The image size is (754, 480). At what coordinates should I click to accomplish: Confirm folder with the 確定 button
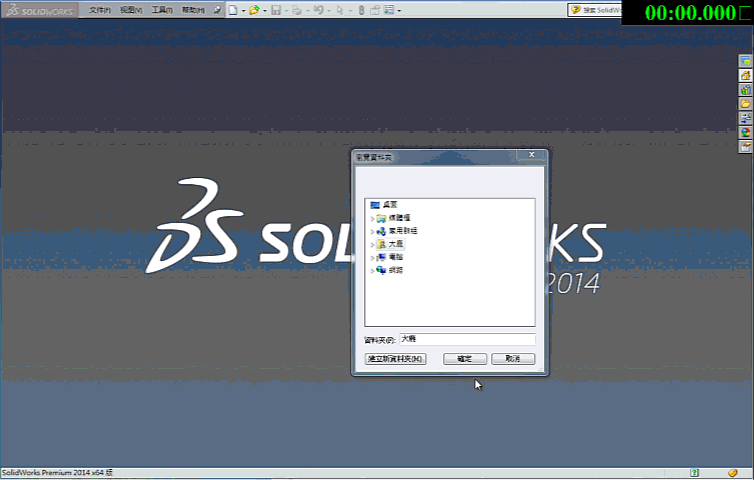click(x=465, y=359)
